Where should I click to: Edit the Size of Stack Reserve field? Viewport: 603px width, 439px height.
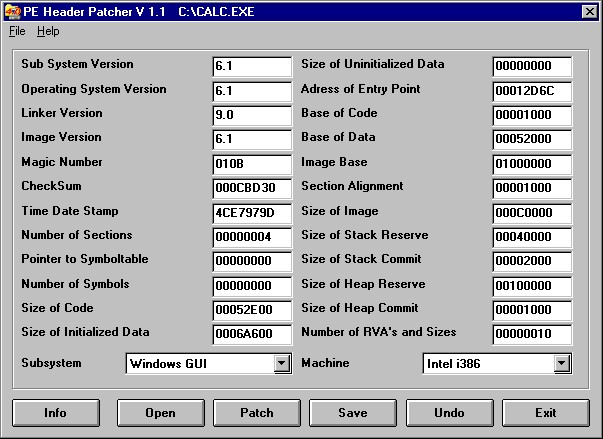pyautogui.click(x=532, y=237)
